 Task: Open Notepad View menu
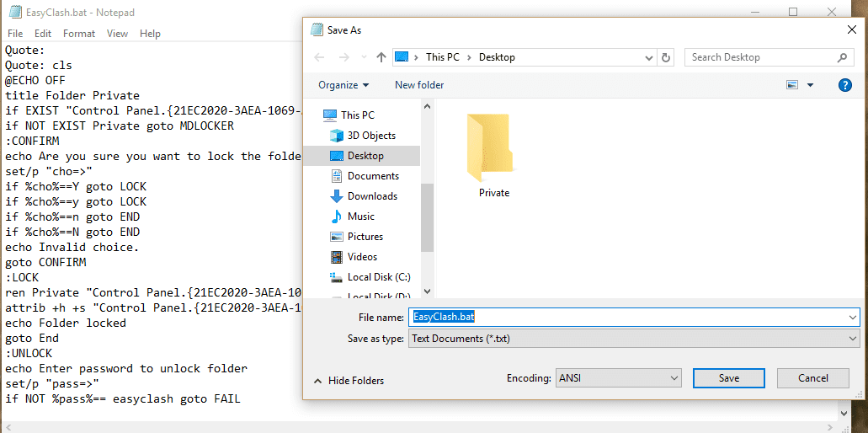[x=117, y=34]
